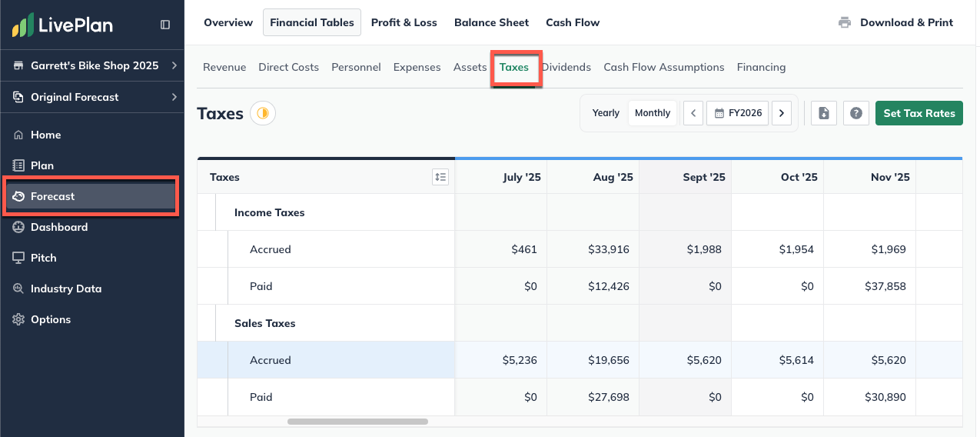This screenshot has width=980, height=437.
Task: Collapse the sidebar panel icon
Action: click(165, 25)
